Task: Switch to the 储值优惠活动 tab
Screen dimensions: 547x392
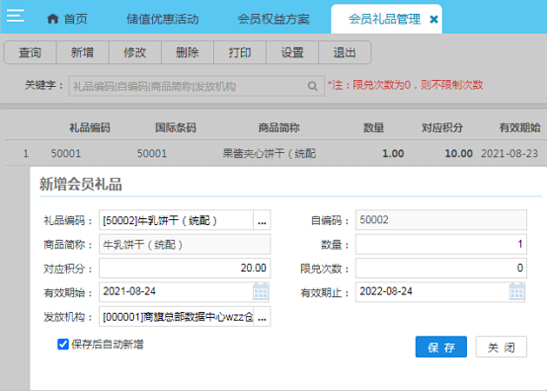Action: coord(163,19)
